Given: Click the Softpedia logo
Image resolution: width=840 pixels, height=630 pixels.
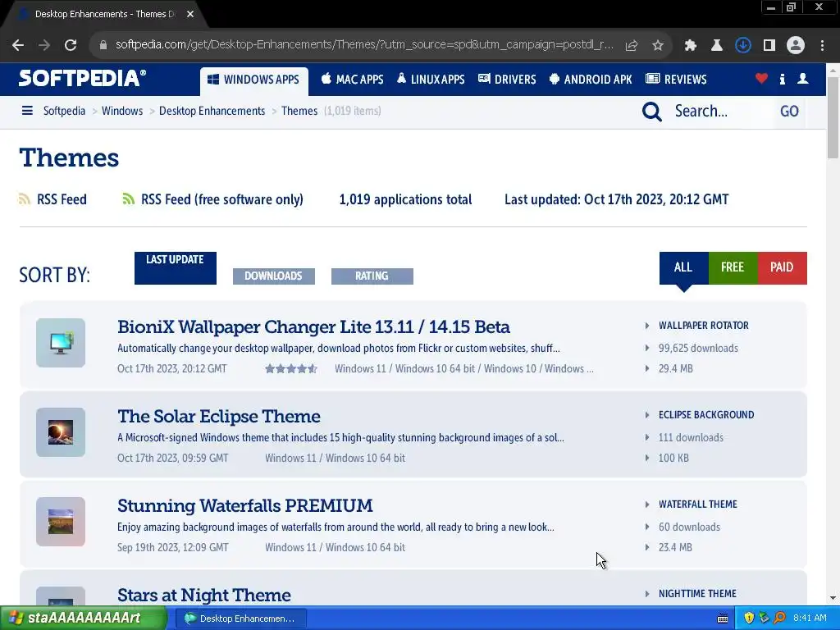Looking at the screenshot, I should [82, 78].
